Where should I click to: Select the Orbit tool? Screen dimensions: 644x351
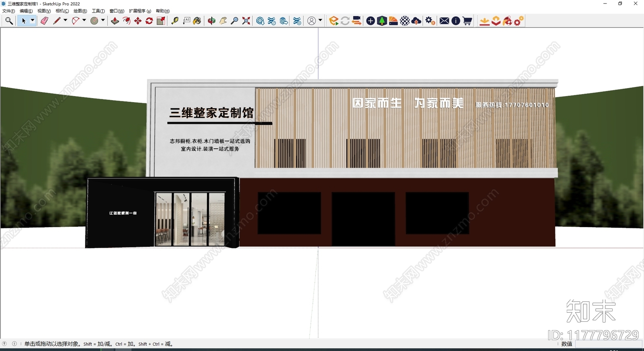click(x=212, y=21)
